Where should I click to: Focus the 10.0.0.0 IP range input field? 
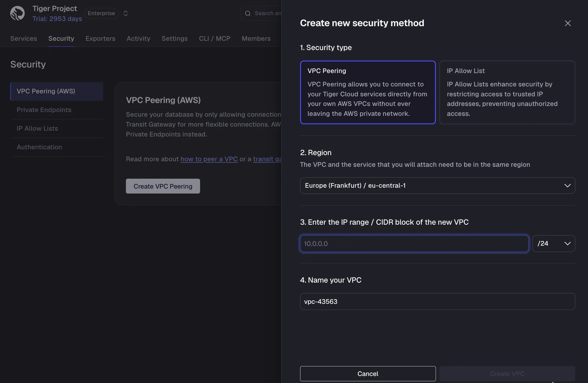(x=414, y=244)
